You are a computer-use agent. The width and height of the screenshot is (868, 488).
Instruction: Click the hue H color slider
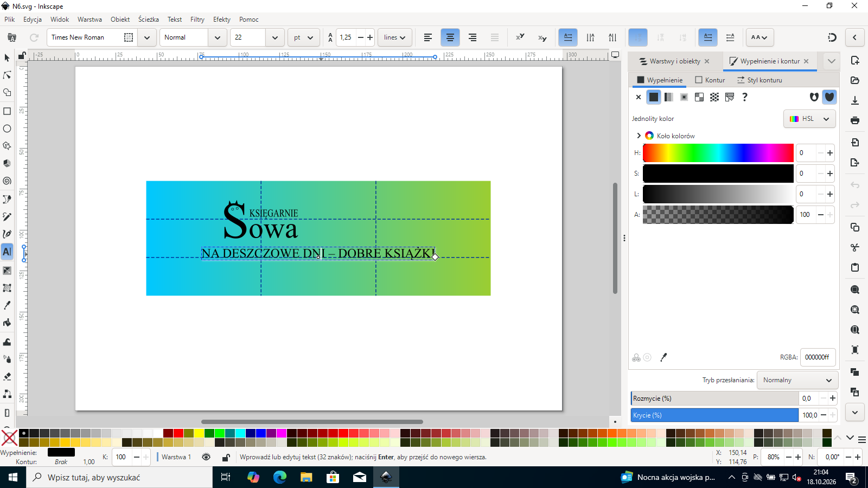click(x=718, y=153)
